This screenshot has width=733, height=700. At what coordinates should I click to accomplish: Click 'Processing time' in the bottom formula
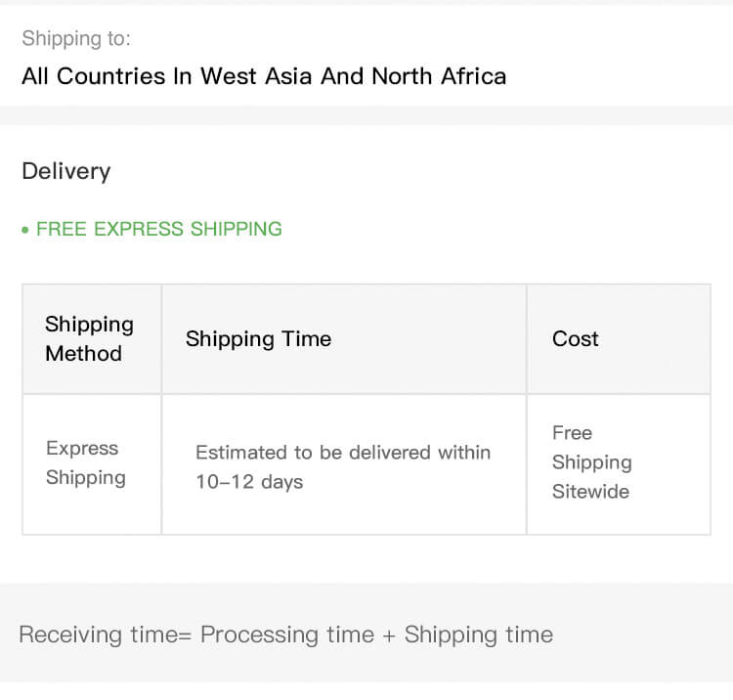coord(287,634)
